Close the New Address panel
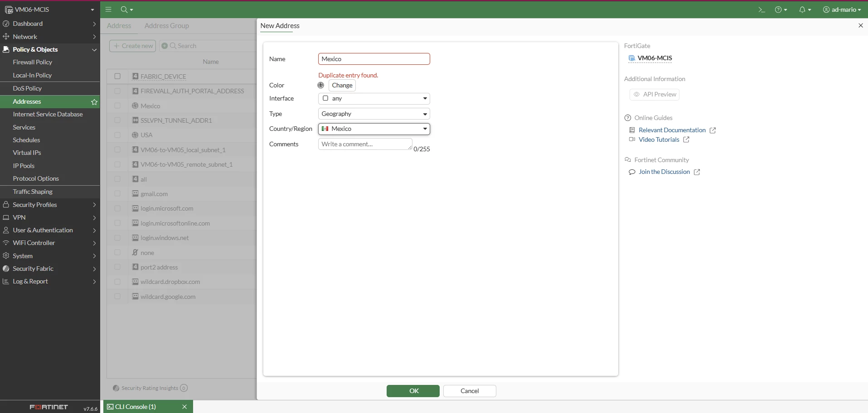Screen dimensions: 868x413 point(860,25)
